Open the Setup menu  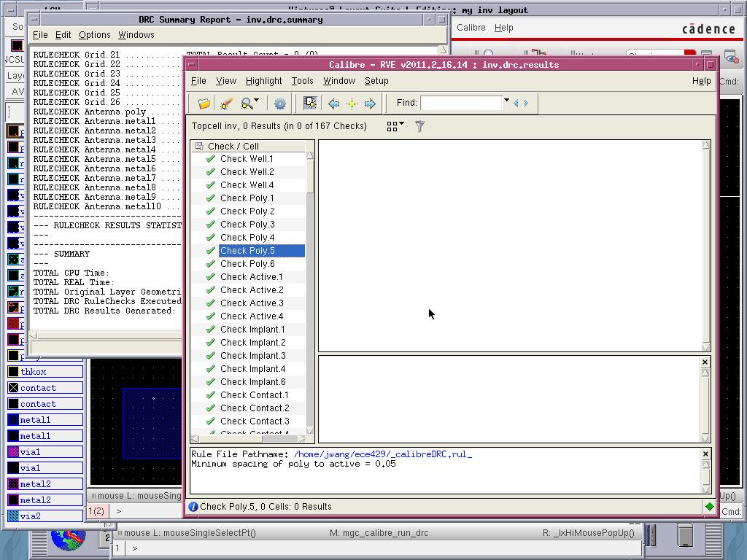(x=376, y=81)
